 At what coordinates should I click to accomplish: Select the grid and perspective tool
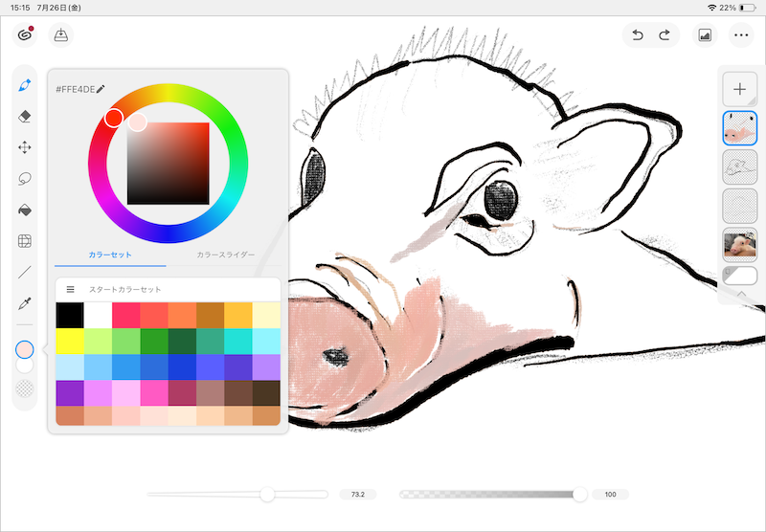pos(25,241)
